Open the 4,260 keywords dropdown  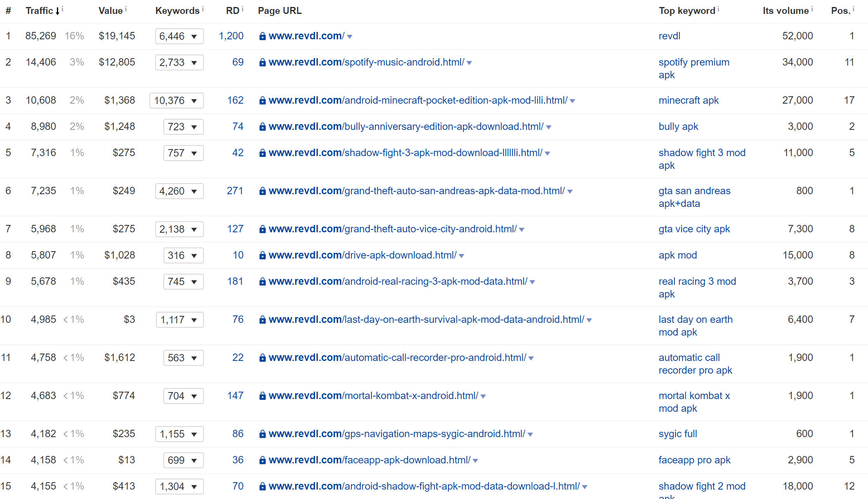point(179,191)
